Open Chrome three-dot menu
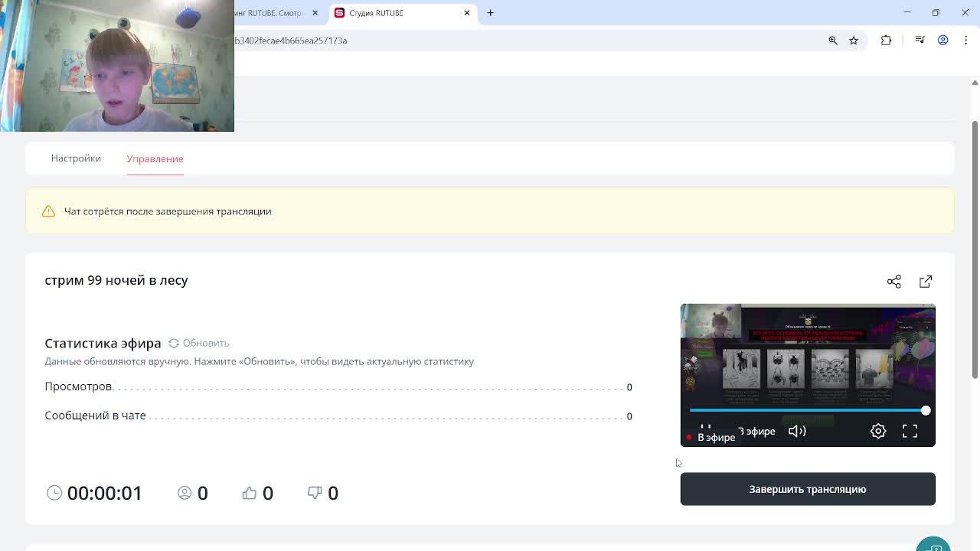Viewport: 980px width, 551px height. [x=966, y=41]
